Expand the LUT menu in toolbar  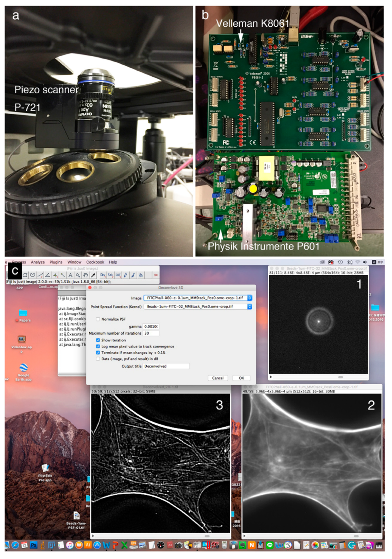118,275
